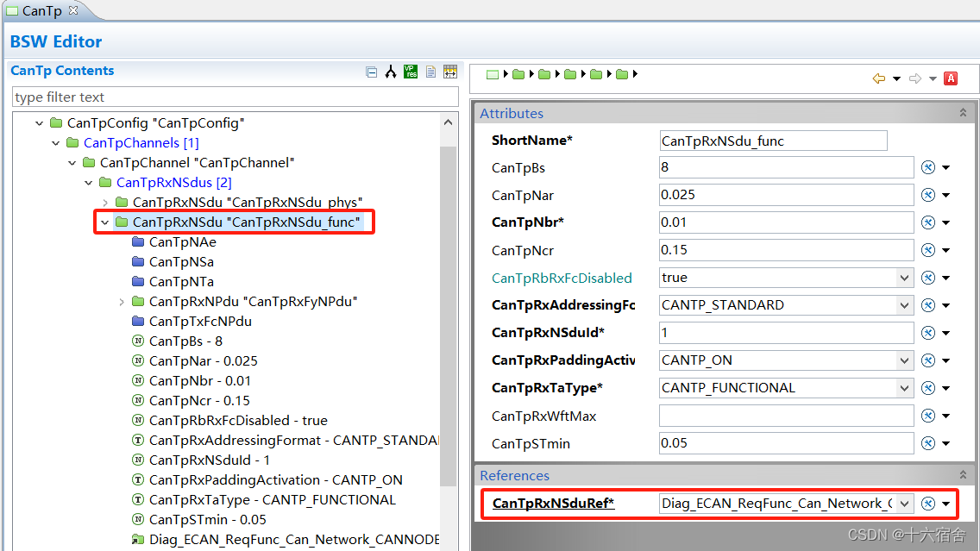Viewport: 980px width, 551px height.
Task: Collapse the References section
Action: tap(963, 475)
